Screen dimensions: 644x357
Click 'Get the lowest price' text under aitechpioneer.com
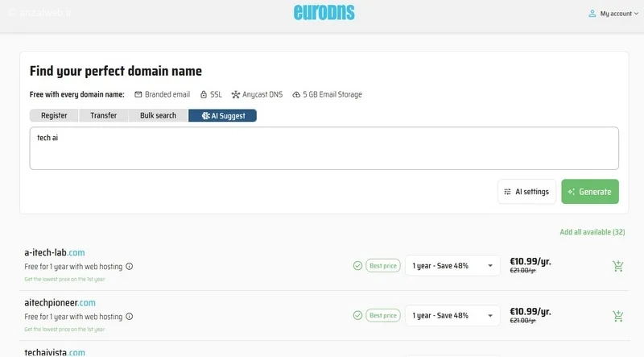pos(64,330)
